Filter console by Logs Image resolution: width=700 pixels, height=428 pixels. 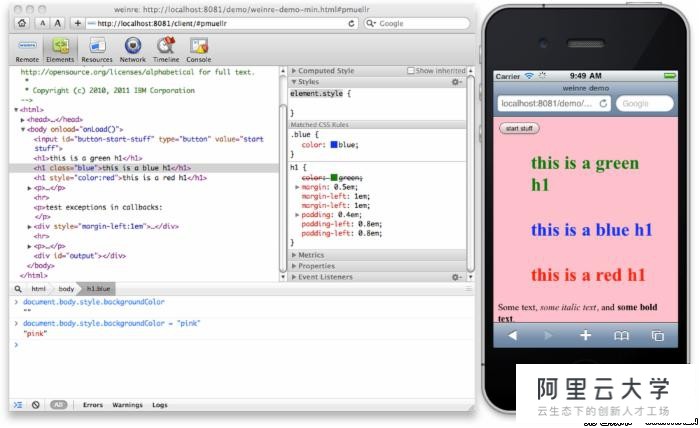tap(159, 405)
